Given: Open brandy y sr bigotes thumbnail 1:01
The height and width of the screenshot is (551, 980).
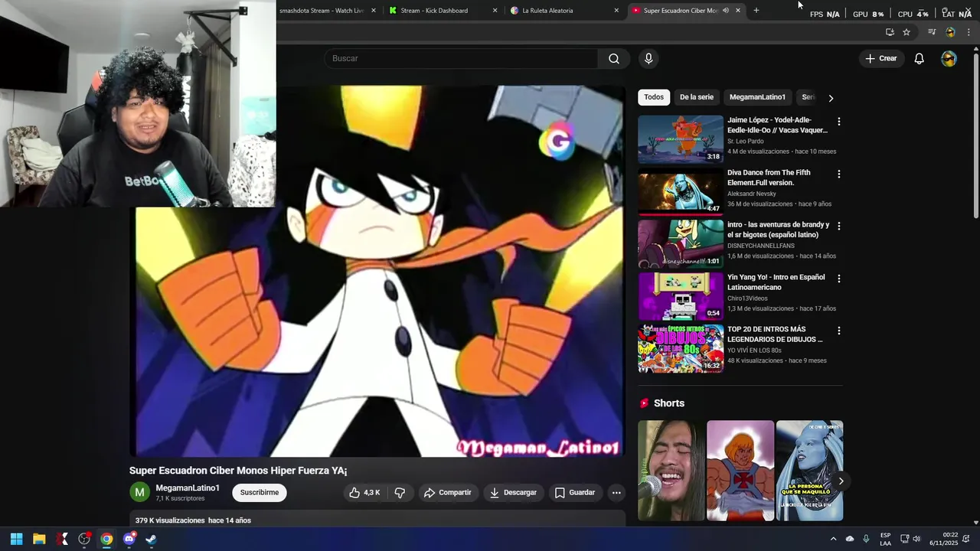Looking at the screenshot, I should tap(681, 243).
